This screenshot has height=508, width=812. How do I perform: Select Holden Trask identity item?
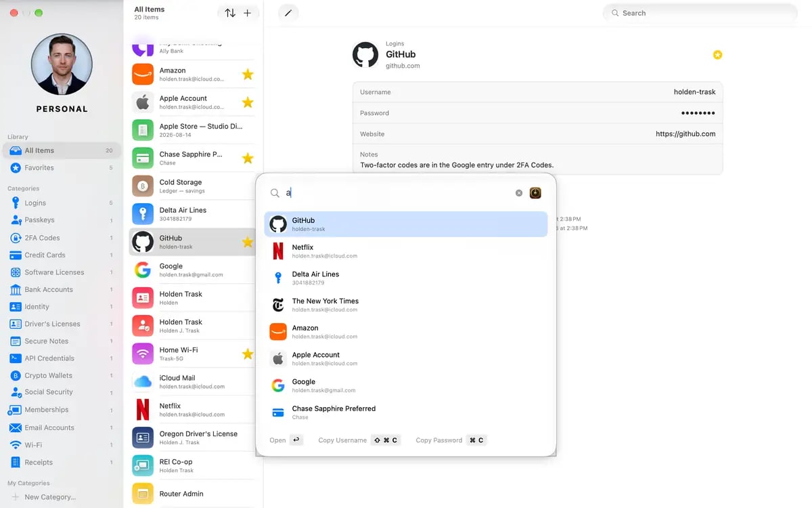194,298
